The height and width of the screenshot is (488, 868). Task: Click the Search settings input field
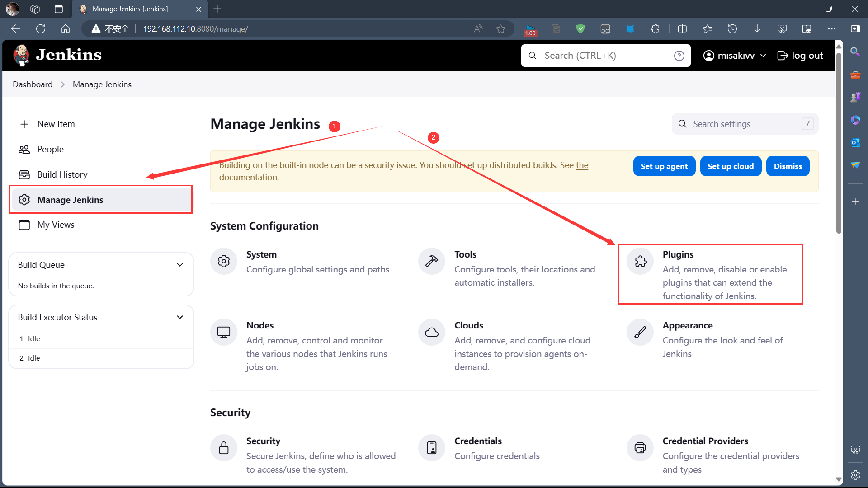click(x=745, y=124)
